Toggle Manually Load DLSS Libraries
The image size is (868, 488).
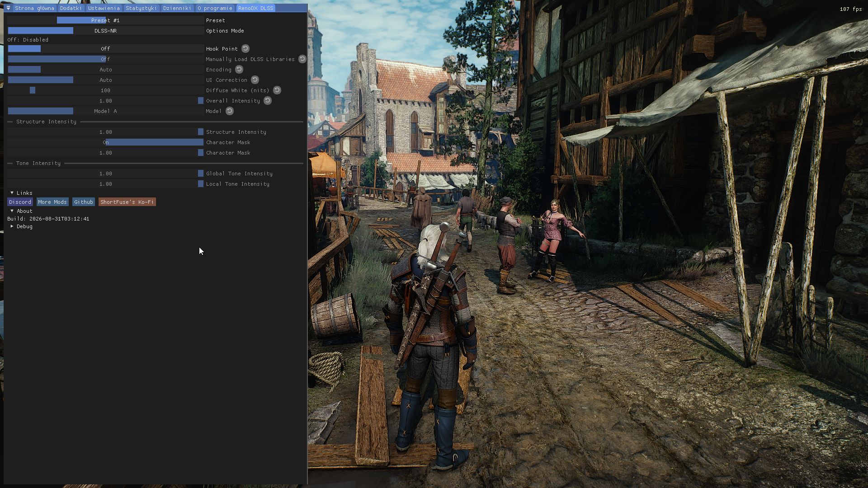(105, 59)
